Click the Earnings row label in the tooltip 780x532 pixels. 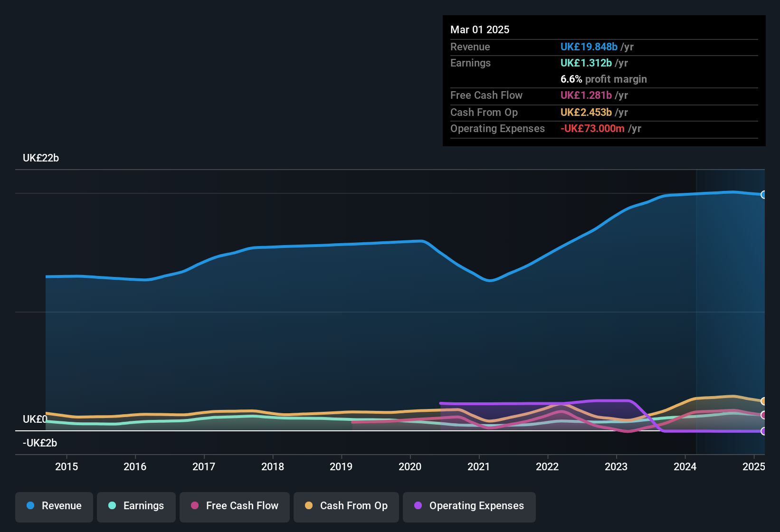pos(470,63)
